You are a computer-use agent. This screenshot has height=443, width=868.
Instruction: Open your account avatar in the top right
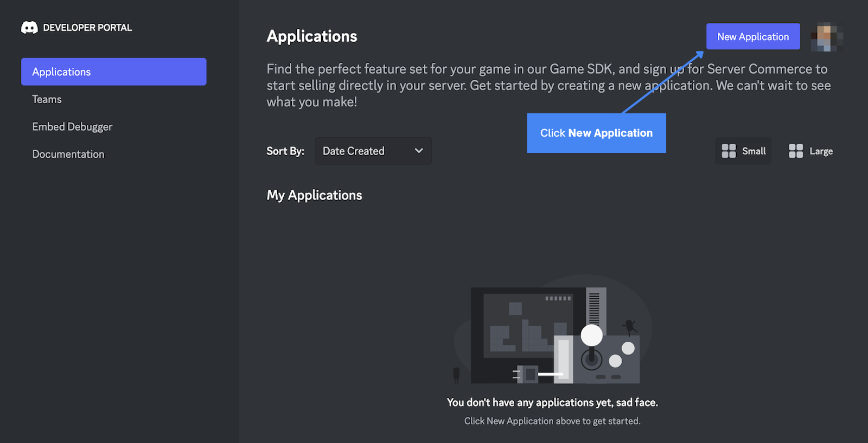coord(826,36)
